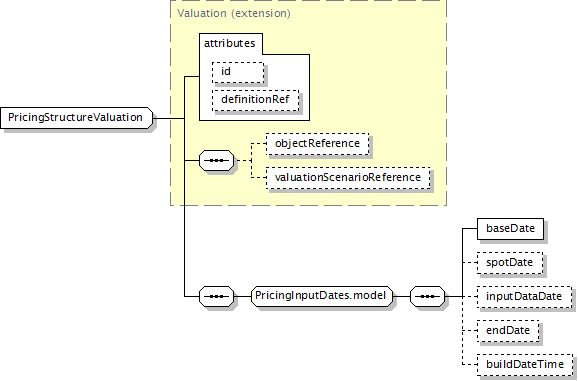Screen dimensions: 578x381
Task: Select the definitionRef attribute
Action: [x=255, y=100]
